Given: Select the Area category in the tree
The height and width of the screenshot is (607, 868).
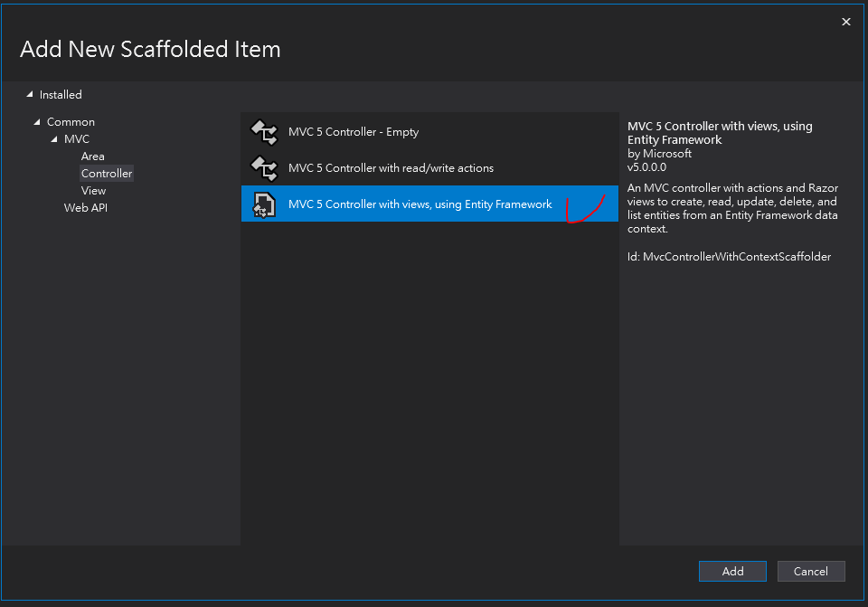Looking at the screenshot, I should point(92,156).
